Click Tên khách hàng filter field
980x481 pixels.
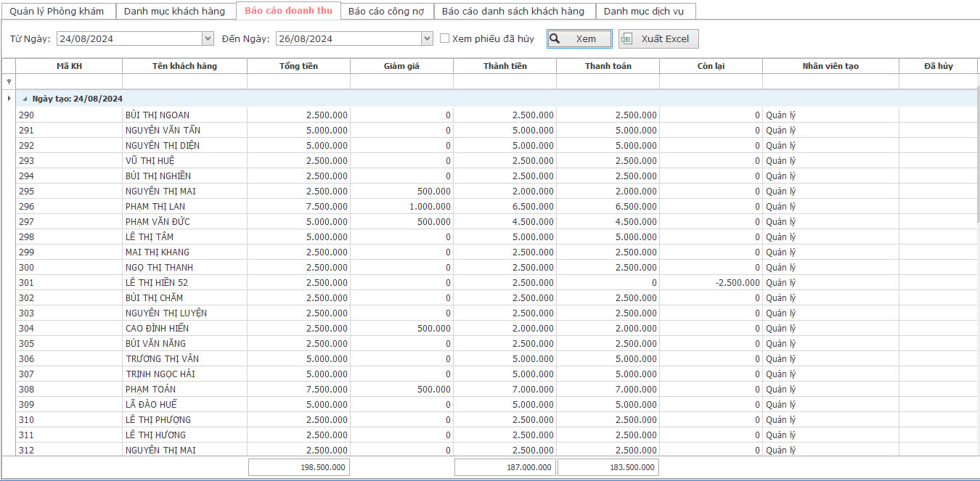(x=184, y=82)
